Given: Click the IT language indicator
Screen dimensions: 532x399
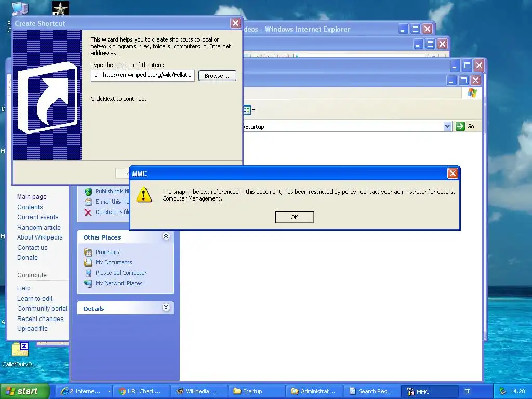Looking at the screenshot, I should (467, 391).
